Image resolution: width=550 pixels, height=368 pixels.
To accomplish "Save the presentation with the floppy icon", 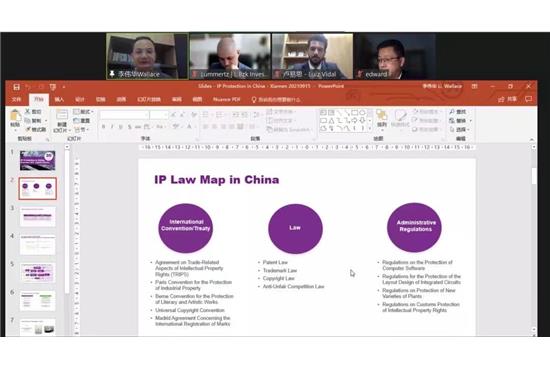I will (16, 87).
